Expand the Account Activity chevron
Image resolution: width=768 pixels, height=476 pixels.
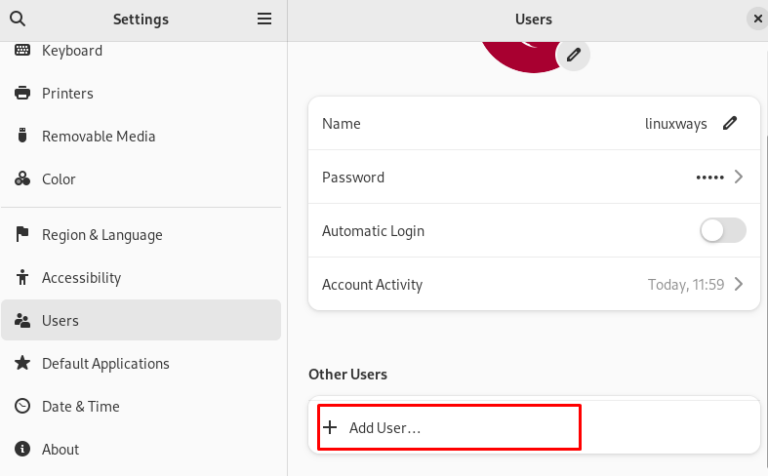[x=739, y=284]
